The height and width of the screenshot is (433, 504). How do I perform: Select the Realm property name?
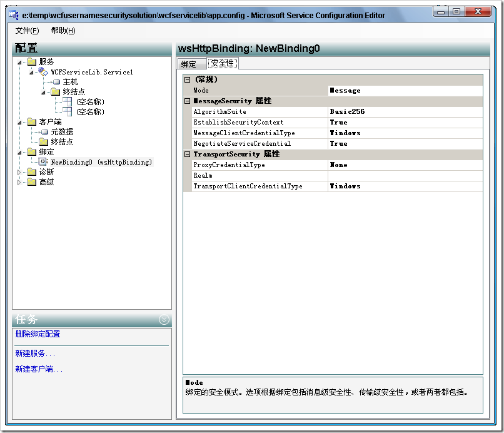click(203, 175)
